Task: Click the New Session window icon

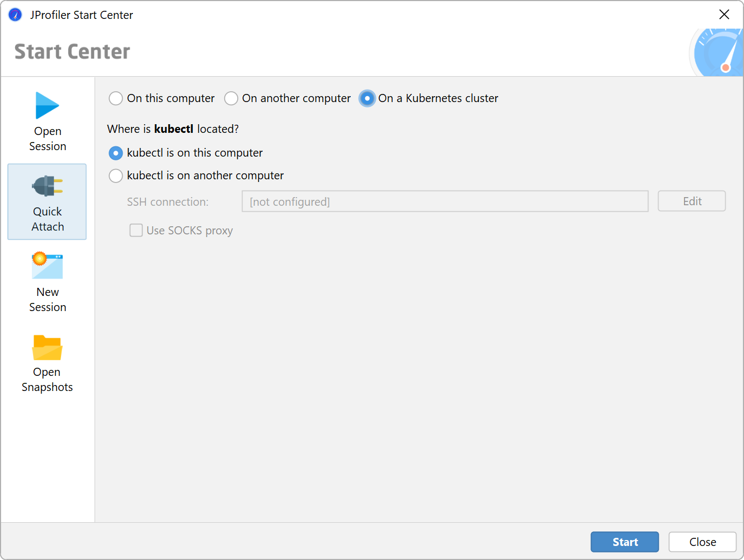Action: pyautogui.click(x=48, y=266)
